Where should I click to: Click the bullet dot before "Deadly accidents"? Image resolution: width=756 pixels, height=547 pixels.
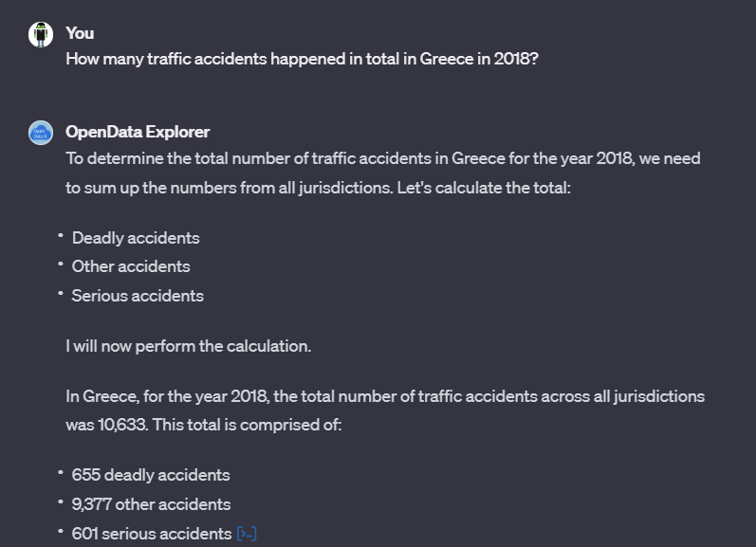click(x=60, y=236)
